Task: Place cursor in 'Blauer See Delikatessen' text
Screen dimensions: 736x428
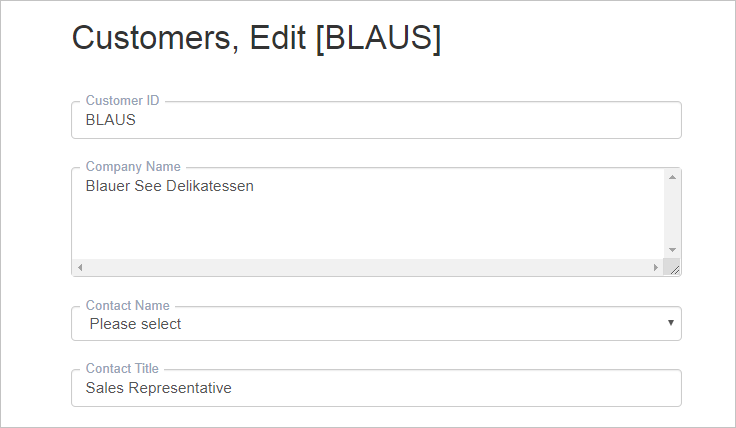Action: click(x=169, y=186)
